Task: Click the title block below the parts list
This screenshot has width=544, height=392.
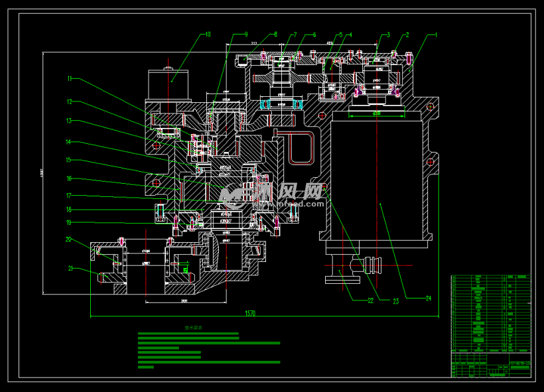Action: pos(491,365)
